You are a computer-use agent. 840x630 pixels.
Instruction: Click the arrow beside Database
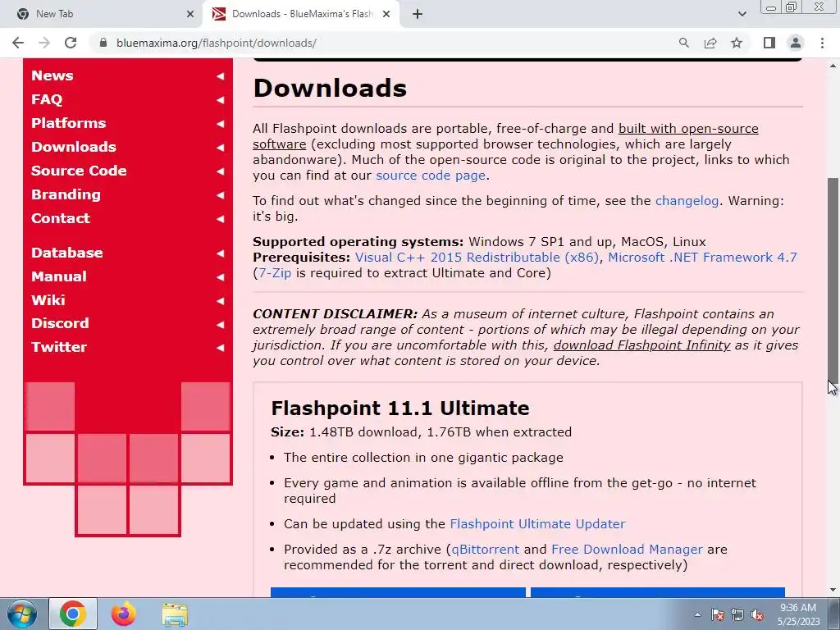tap(220, 253)
